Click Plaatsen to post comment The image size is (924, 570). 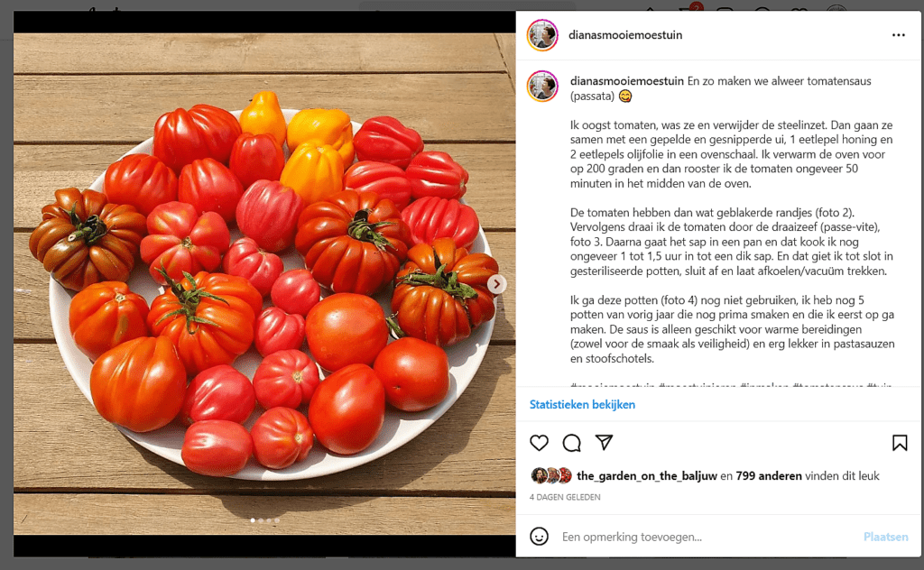[x=885, y=537]
